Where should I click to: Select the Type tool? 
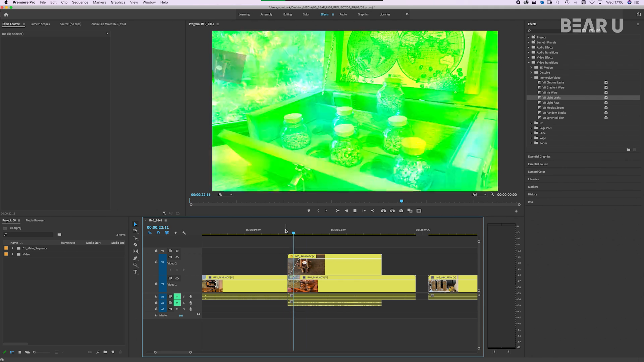tap(136, 272)
